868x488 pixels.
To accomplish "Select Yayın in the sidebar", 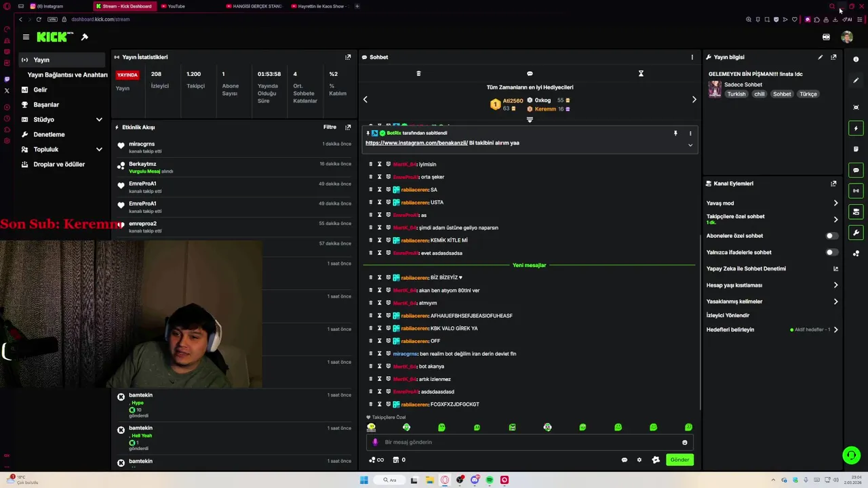I will (62, 60).
